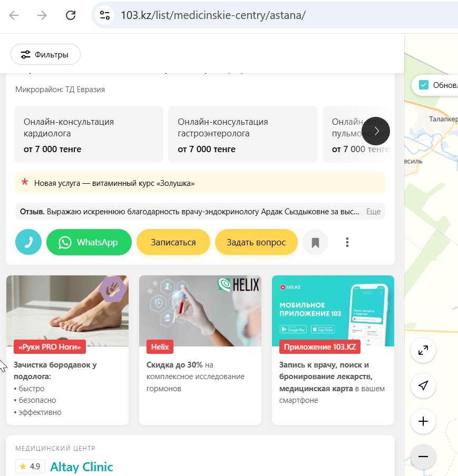Call the clinic via phone icon
The height and width of the screenshot is (476, 458).
(x=28, y=242)
